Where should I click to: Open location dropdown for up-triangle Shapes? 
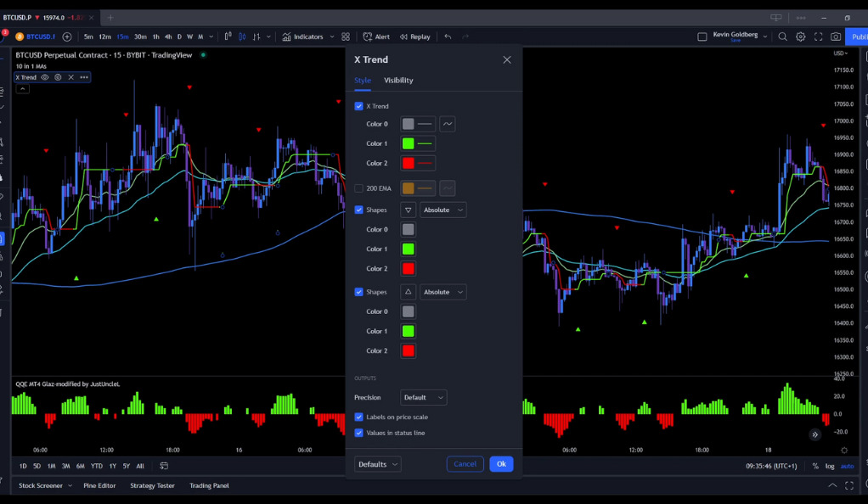coord(442,292)
